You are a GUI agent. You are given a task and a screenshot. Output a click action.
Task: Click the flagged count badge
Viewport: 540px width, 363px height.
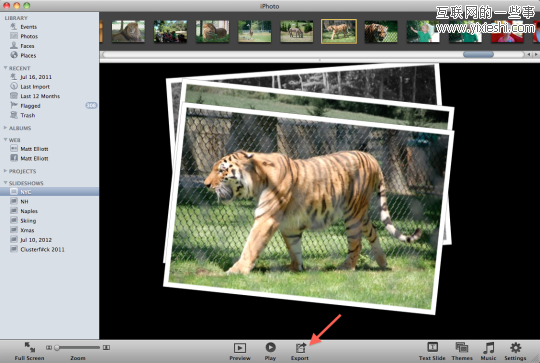pos(91,105)
